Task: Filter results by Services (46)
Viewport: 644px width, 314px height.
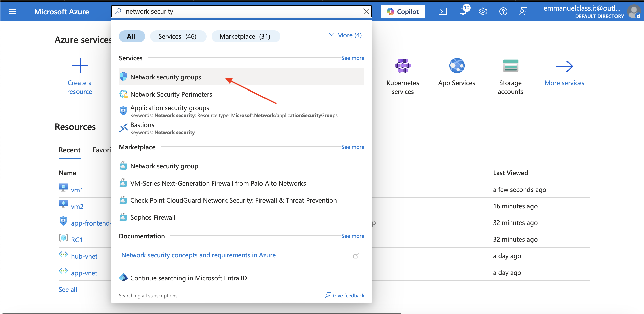Action: (178, 36)
